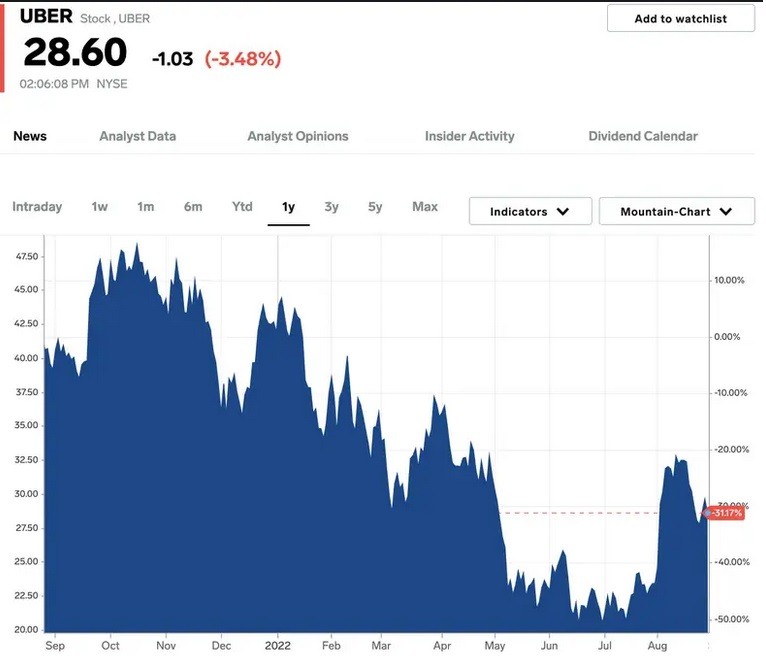Switch chart to 1w range
Screen dimensions: 766x662
click(99, 207)
